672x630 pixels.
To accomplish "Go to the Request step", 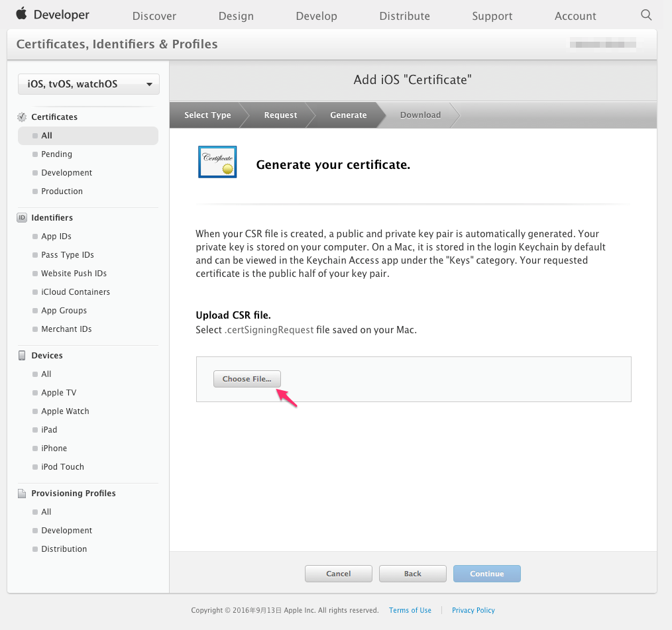I will [x=280, y=115].
